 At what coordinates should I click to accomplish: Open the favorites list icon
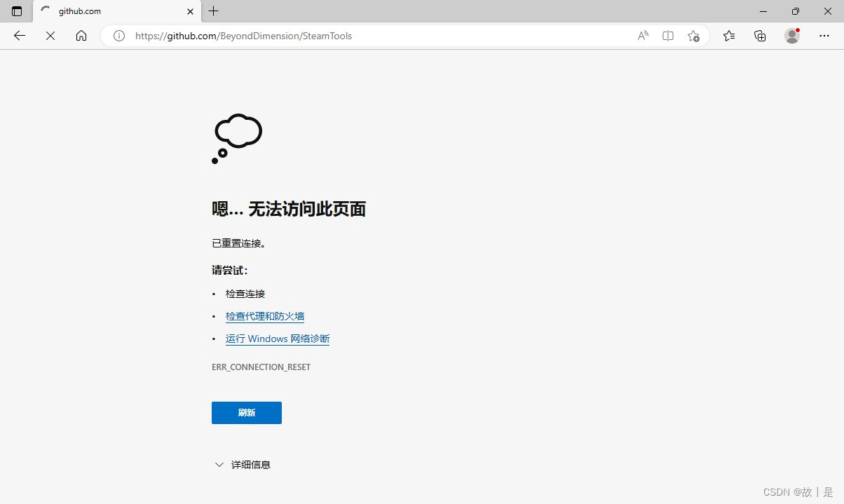(729, 36)
